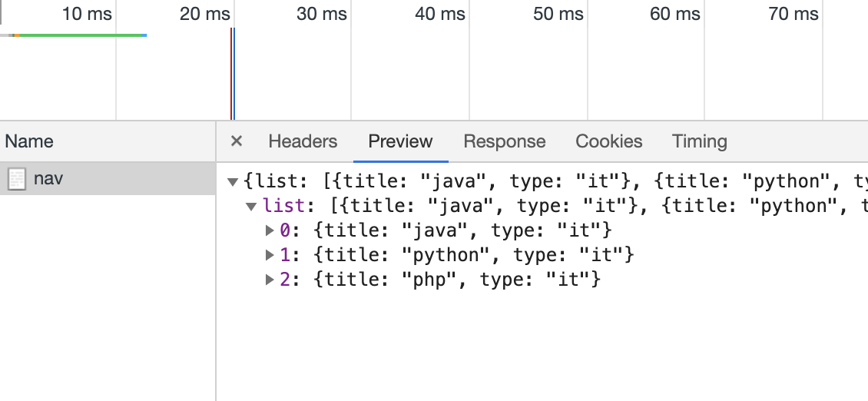Open the Headers tab
The height and width of the screenshot is (401, 868).
(x=303, y=141)
